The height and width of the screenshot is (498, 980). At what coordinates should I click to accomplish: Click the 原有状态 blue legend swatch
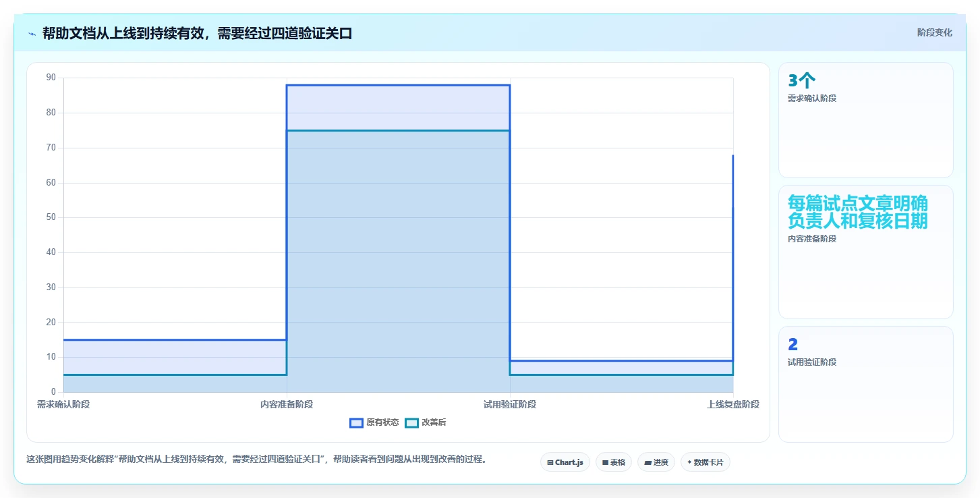pos(356,422)
